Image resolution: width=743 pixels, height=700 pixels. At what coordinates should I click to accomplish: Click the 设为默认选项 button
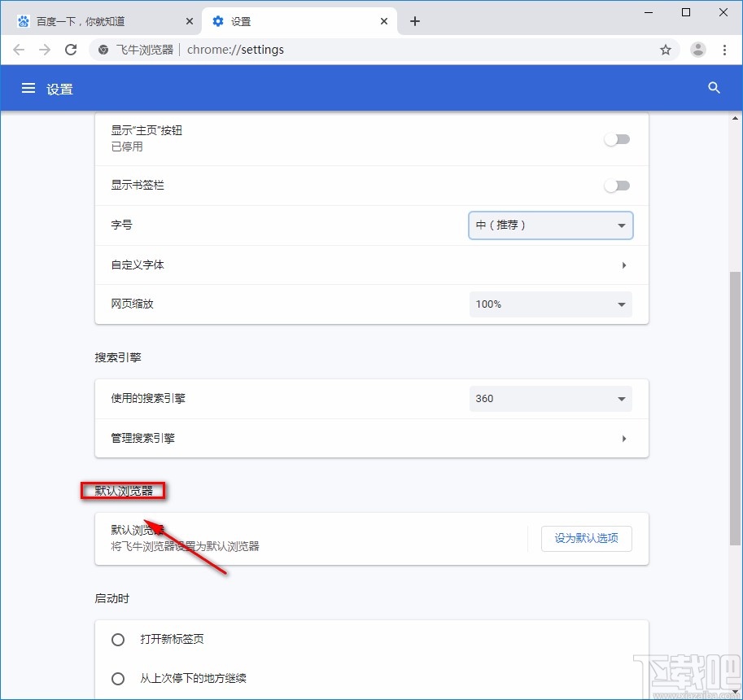coord(586,539)
